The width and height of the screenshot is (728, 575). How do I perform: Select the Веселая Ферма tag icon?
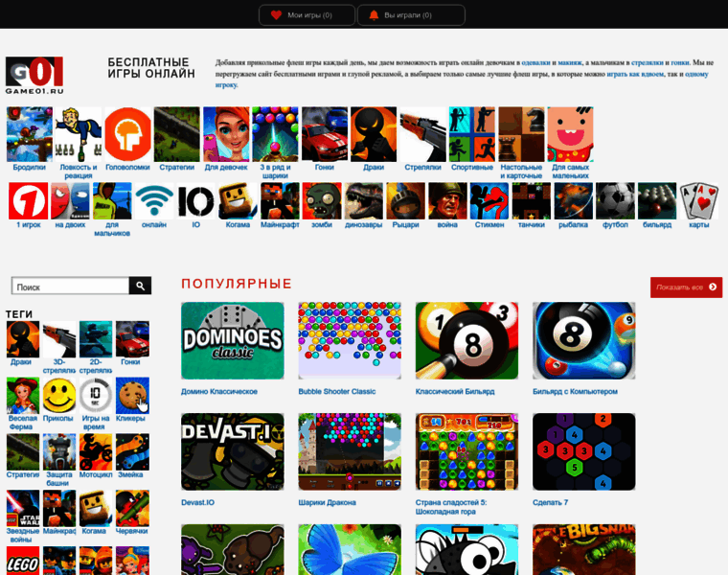(23, 395)
